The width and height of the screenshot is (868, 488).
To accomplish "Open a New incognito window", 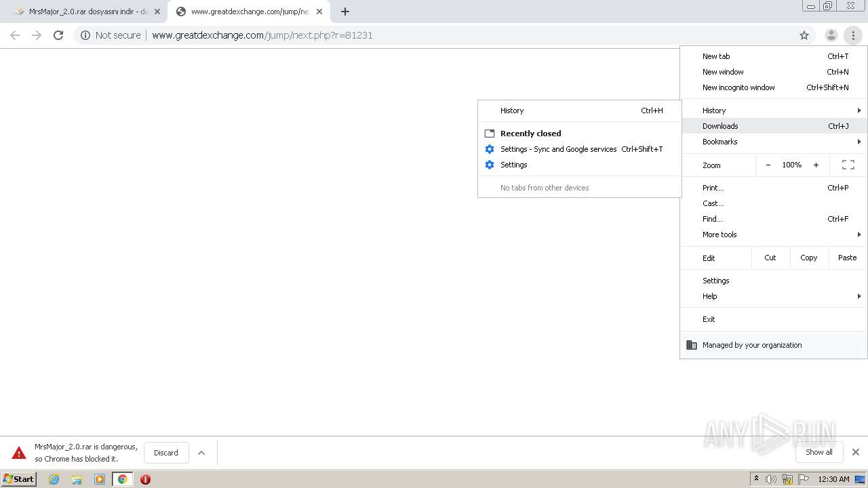I will (774, 87).
